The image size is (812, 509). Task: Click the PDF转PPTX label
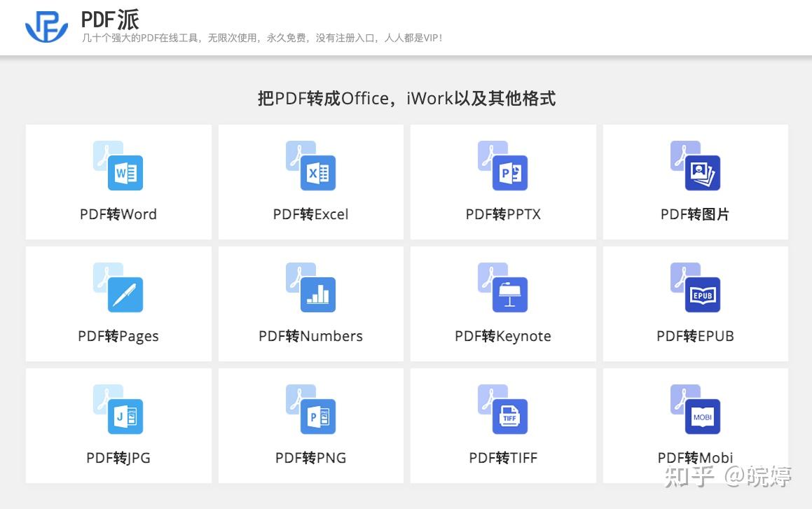click(x=503, y=214)
